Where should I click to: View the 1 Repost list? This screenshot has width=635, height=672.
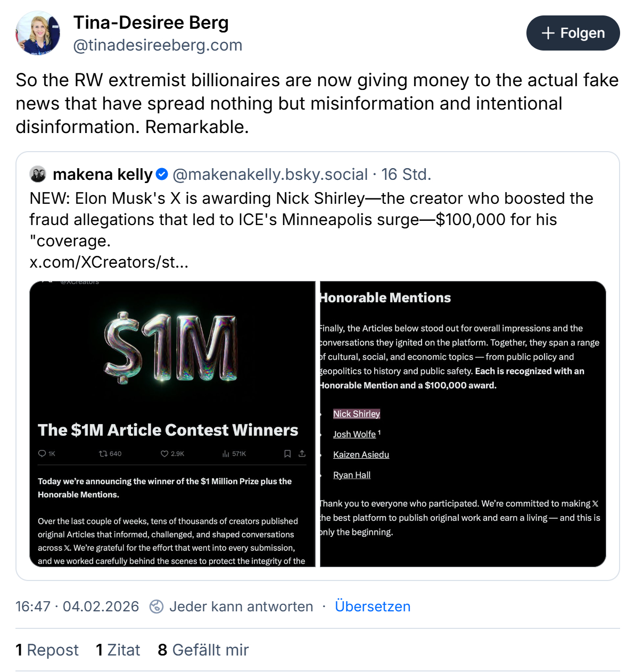[x=47, y=650]
